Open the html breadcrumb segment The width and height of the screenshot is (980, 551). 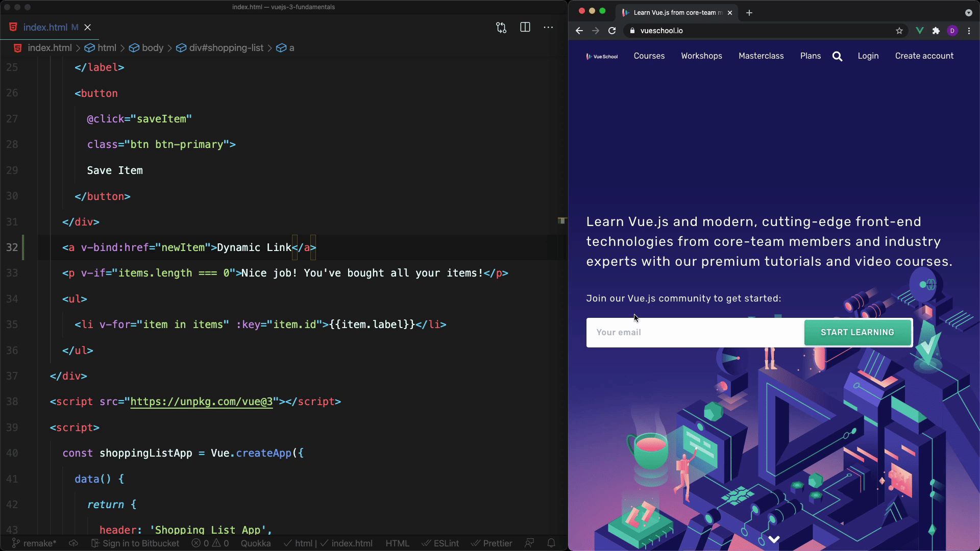tap(101, 48)
